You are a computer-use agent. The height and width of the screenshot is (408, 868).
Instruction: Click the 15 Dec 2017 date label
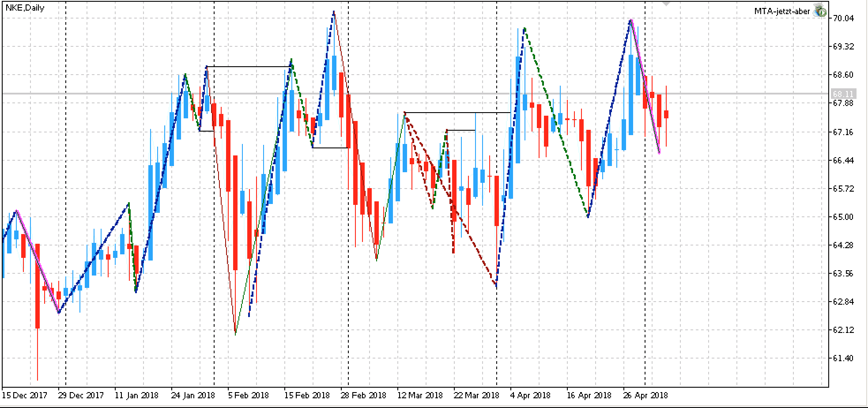click(x=25, y=395)
